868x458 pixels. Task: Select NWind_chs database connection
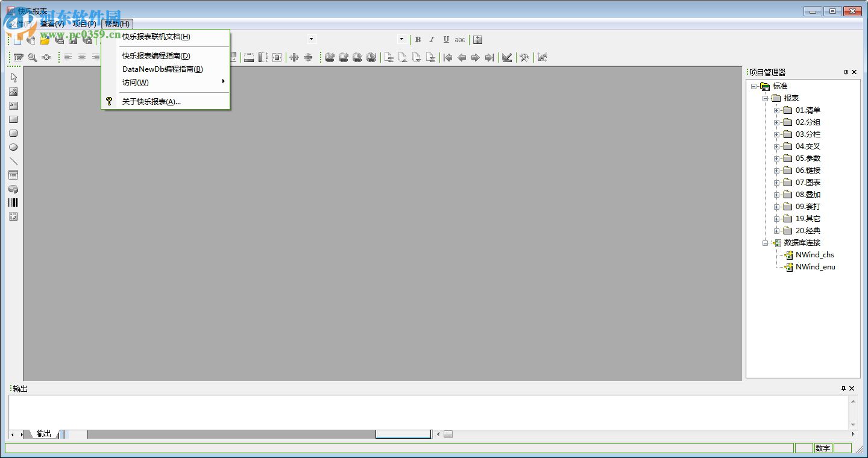point(815,255)
